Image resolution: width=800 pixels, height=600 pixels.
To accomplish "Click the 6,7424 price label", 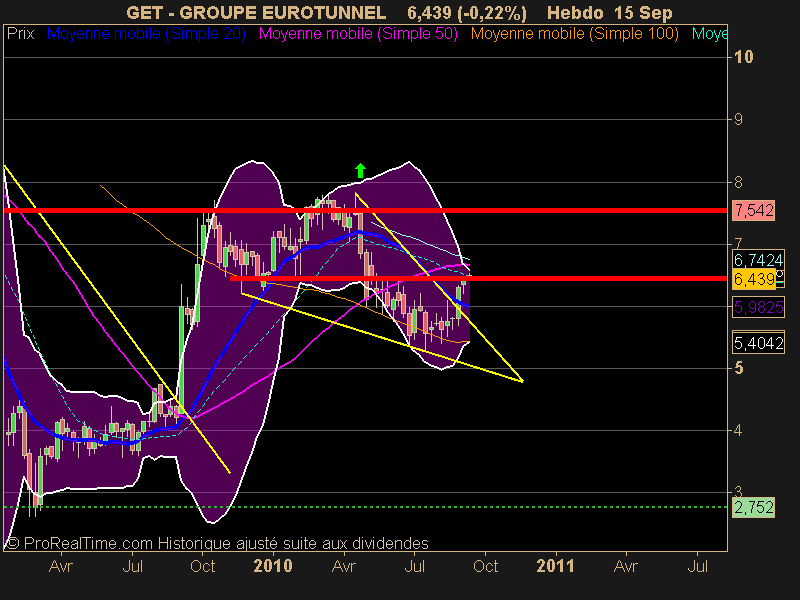I will point(758,260).
